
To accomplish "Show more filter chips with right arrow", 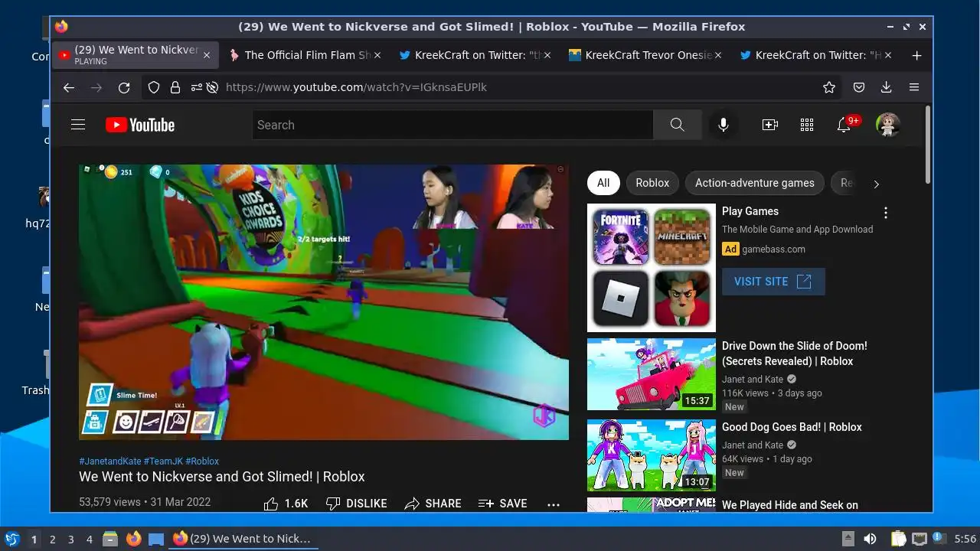I will tap(876, 184).
